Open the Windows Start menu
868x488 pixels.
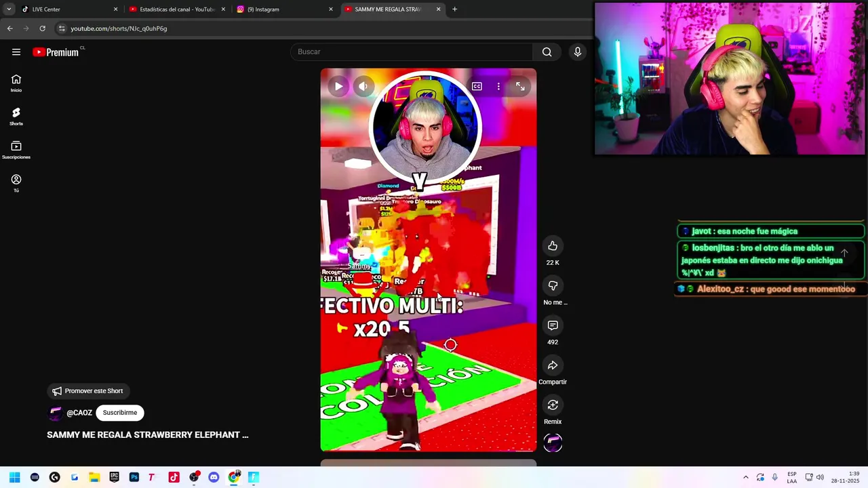14,477
